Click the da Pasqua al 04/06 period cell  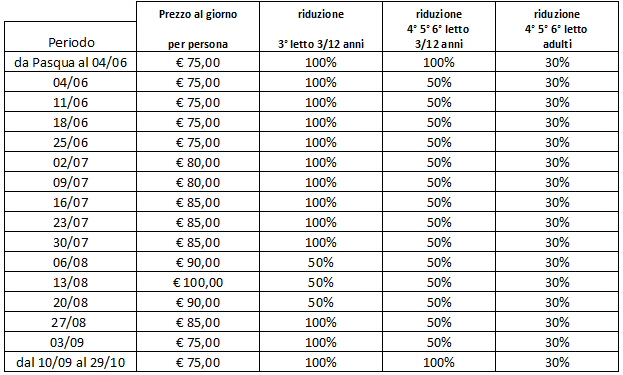tap(70, 62)
